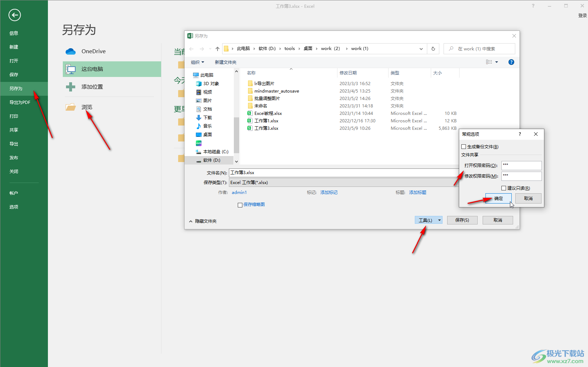Click the 修改权限密码 input field
588x367 pixels.
[521, 176]
